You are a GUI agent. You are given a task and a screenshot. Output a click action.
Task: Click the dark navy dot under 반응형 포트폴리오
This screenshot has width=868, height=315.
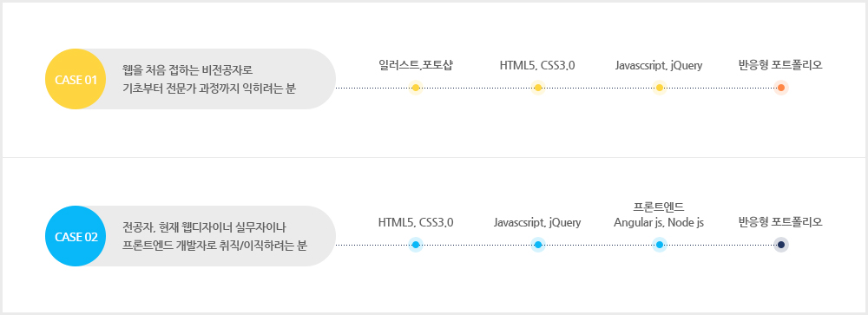[781, 245]
